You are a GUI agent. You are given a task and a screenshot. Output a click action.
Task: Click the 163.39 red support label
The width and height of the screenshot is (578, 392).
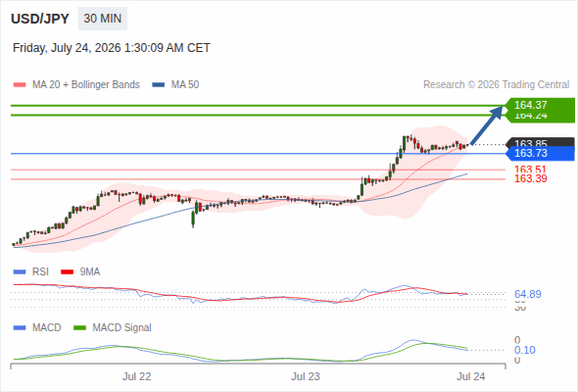point(530,179)
